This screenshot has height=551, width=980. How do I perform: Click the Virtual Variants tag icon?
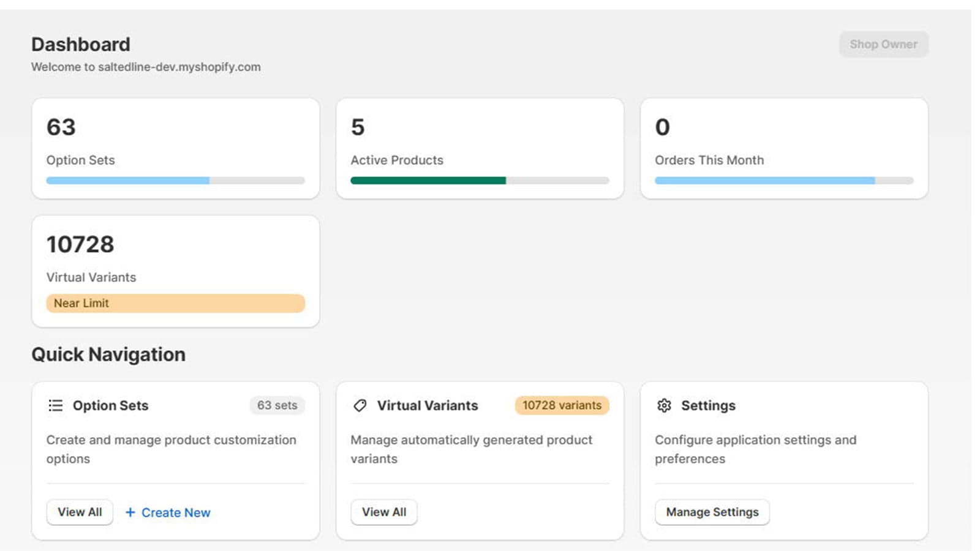[360, 405]
